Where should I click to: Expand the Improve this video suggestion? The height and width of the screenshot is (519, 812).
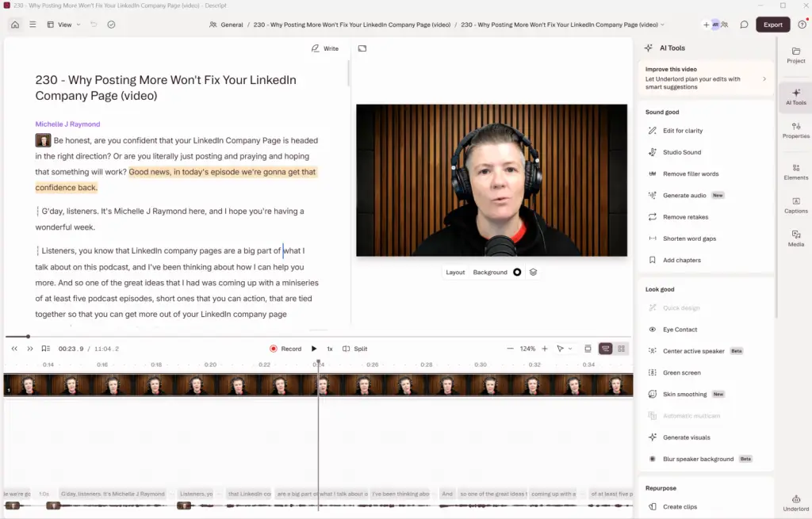705,78
